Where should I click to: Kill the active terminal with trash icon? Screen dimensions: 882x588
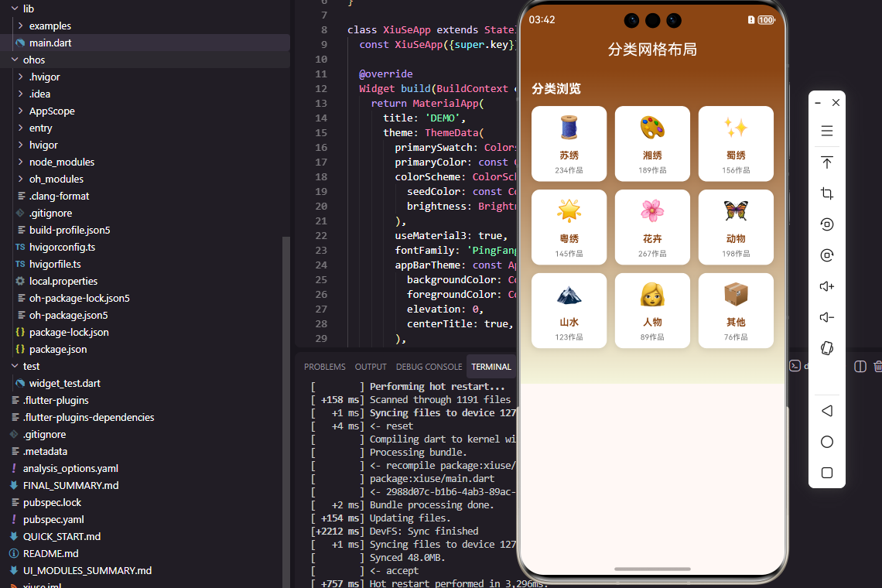878,366
